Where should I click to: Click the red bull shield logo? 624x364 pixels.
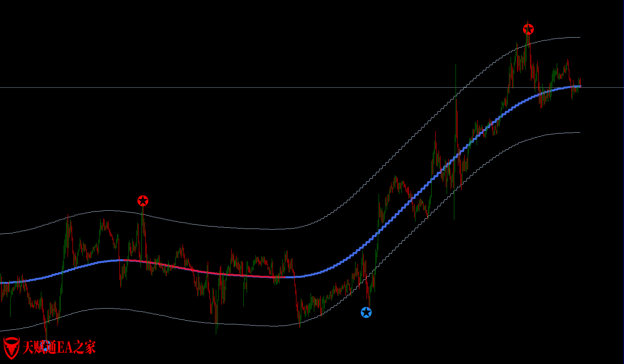tap(11, 347)
